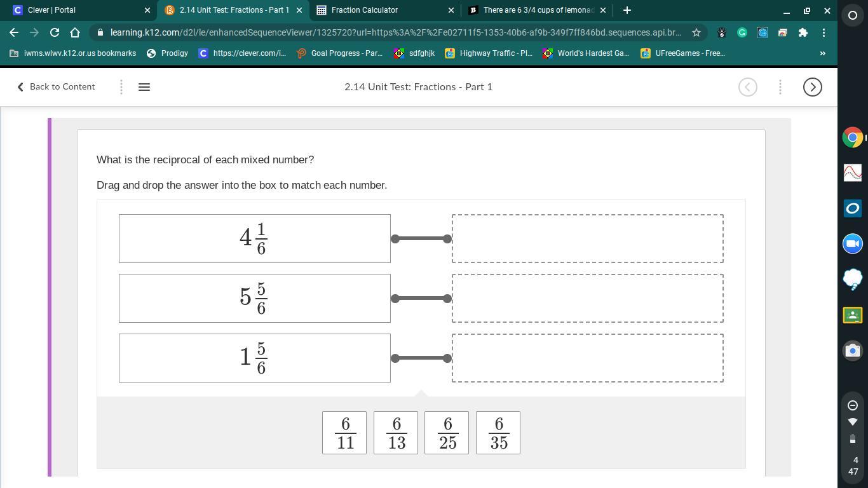This screenshot has width=868, height=488.
Task: Close the Fraction Calculator tab
Action: (x=451, y=10)
